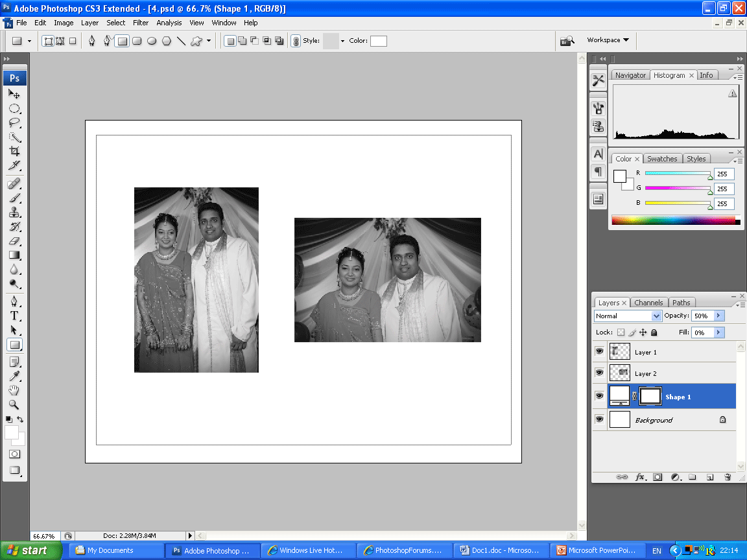Add a layer style via fx icon
This screenshot has height=560, width=747.
coord(640,477)
